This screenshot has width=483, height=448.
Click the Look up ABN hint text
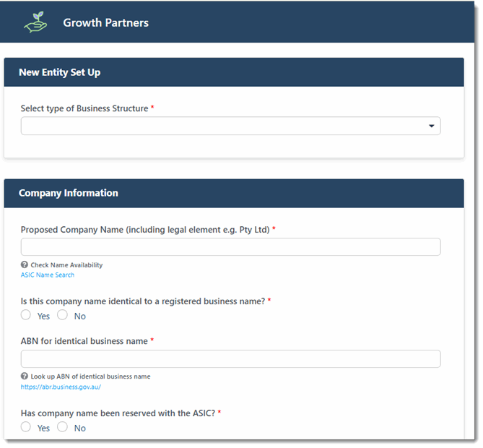90,376
